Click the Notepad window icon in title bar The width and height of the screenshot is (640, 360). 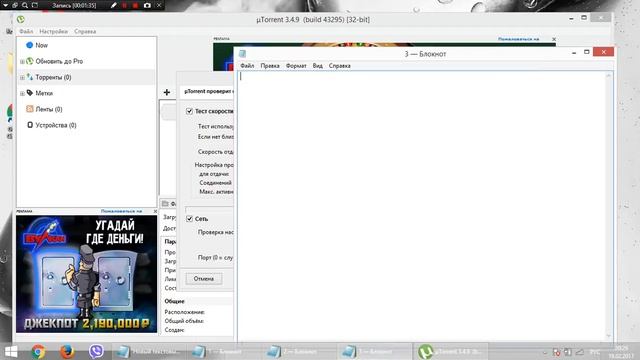[242, 53]
